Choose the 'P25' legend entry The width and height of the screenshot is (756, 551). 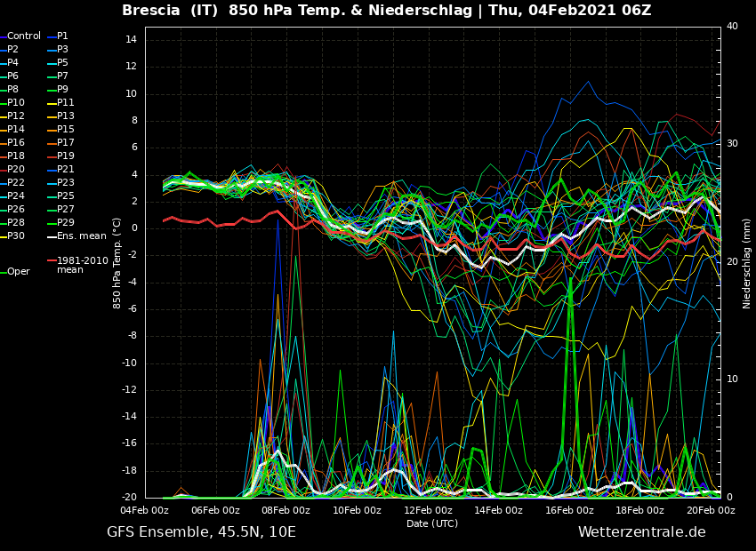pos(60,196)
